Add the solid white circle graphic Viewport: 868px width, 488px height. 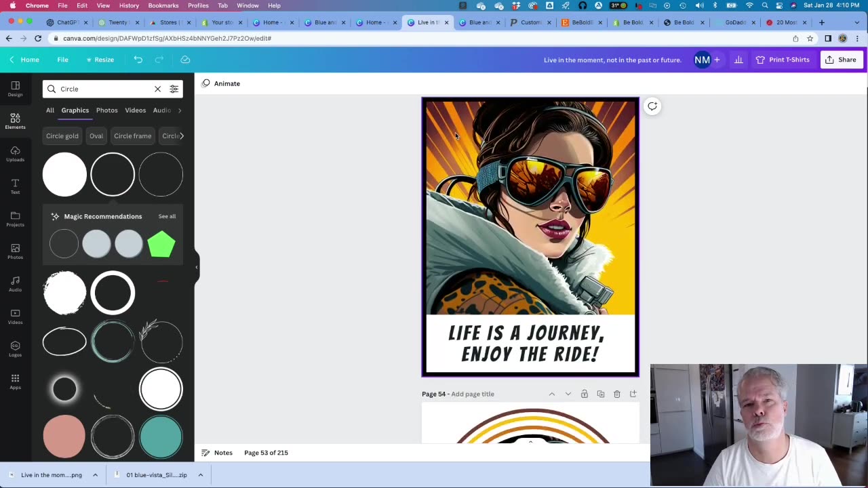64,174
